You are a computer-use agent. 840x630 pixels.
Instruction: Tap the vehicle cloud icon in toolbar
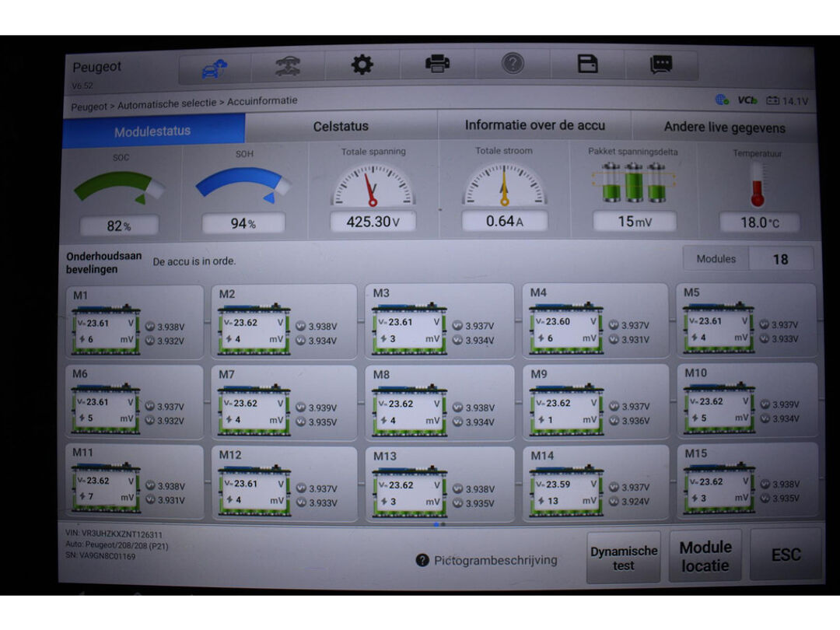click(215, 68)
